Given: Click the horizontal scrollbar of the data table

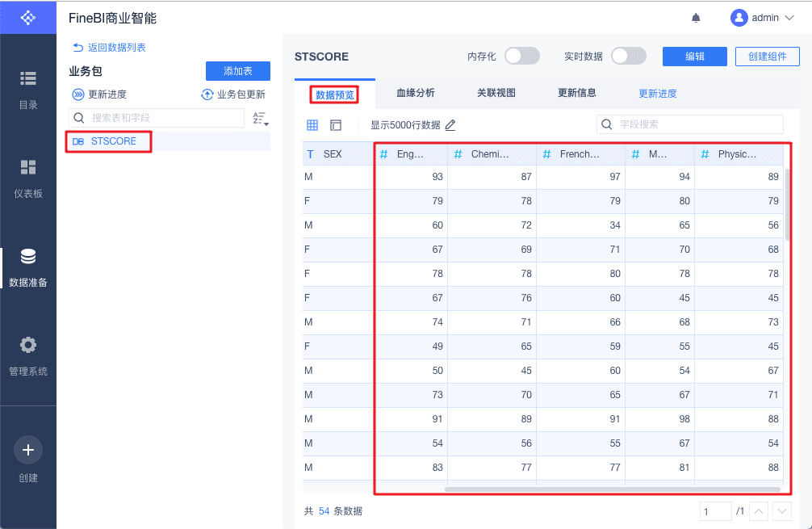Looking at the screenshot, I should [612, 489].
